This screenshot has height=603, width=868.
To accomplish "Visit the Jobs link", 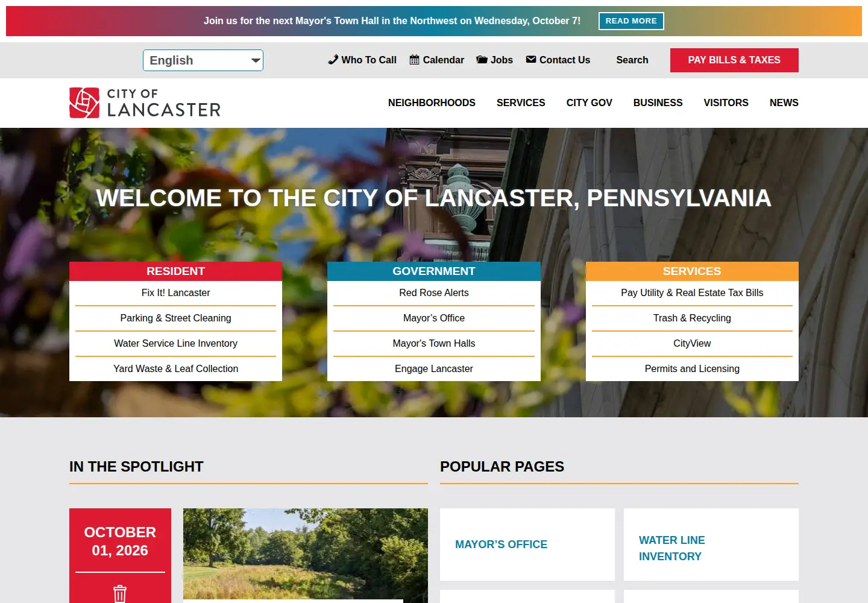I will point(502,60).
